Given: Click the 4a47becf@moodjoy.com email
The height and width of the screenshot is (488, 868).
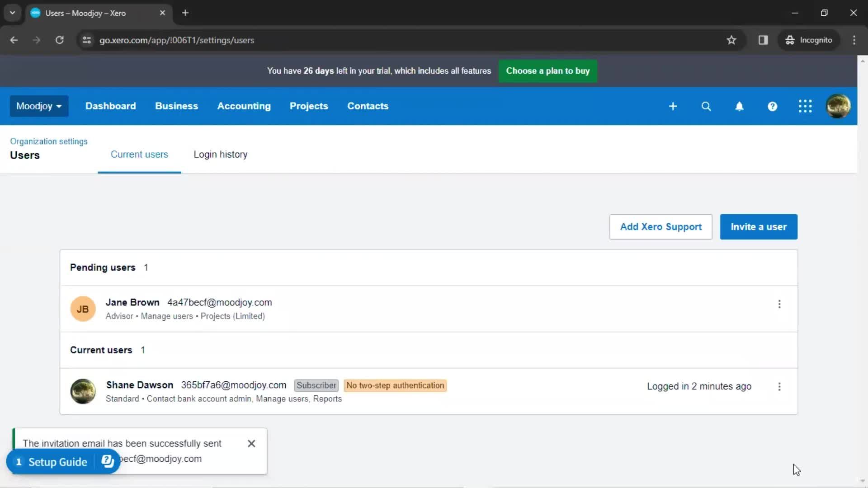Looking at the screenshot, I should click(x=220, y=302).
